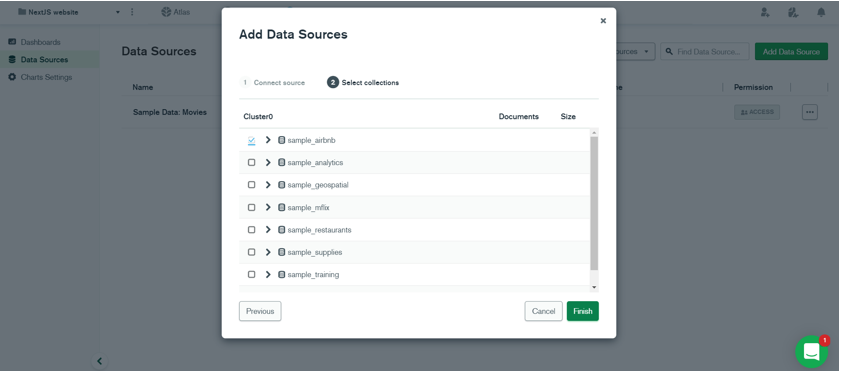Click the sample_analytics database icon
841x373 pixels.
click(282, 163)
